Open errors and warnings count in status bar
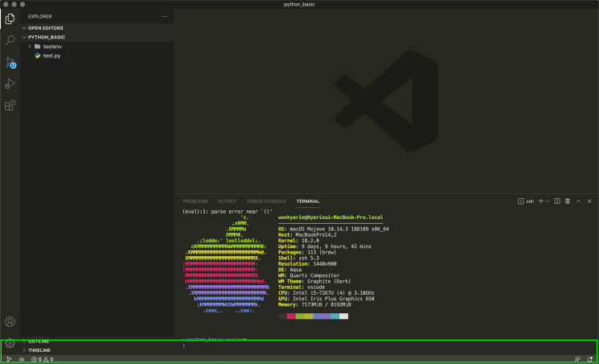The image size is (599, 364). 43,359
